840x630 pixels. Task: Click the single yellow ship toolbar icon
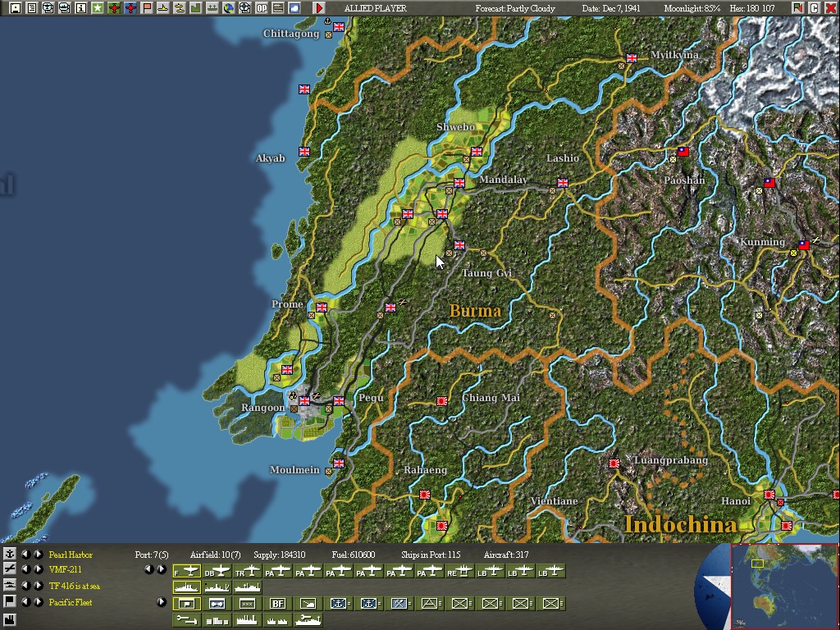point(163,8)
